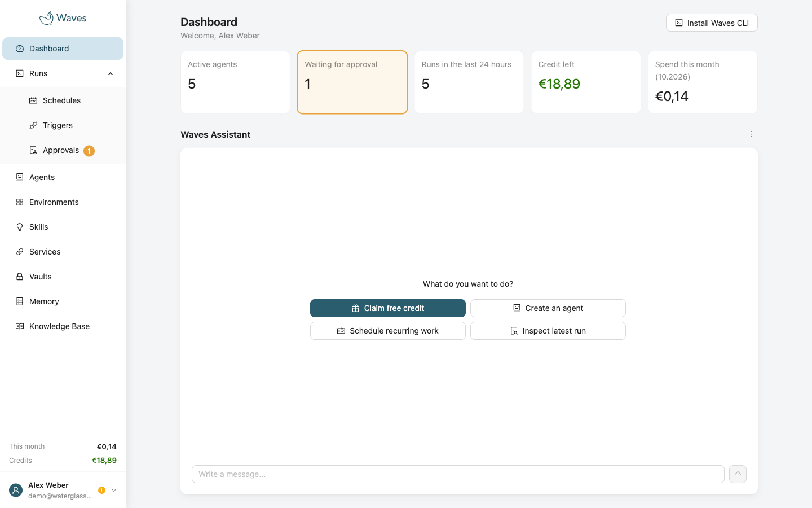This screenshot has width=812, height=508.
Task: Click the Install Waves CLI button
Action: coord(712,23)
